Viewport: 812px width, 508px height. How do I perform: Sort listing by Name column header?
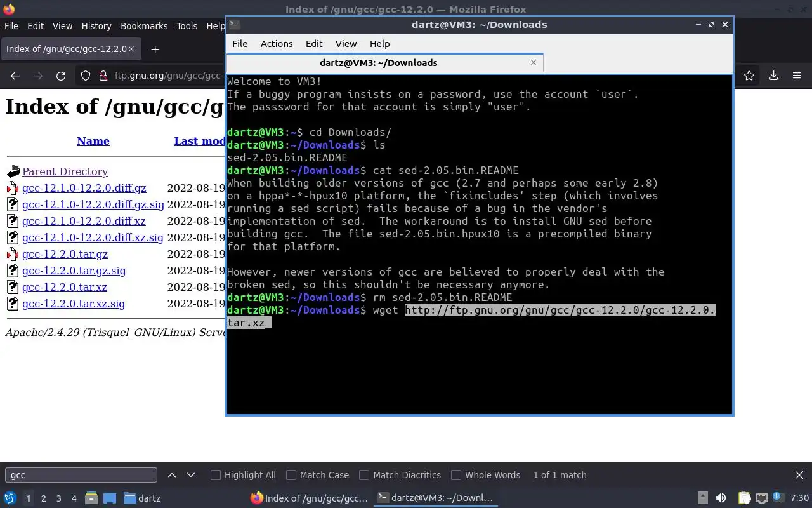(x=93, y=141)
